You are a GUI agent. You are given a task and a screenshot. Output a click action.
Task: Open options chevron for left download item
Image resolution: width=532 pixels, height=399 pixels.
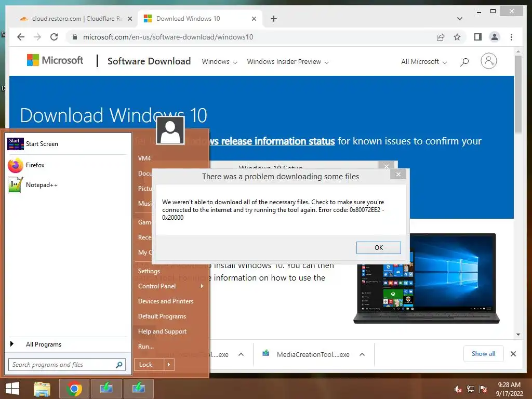pos(241,354)
